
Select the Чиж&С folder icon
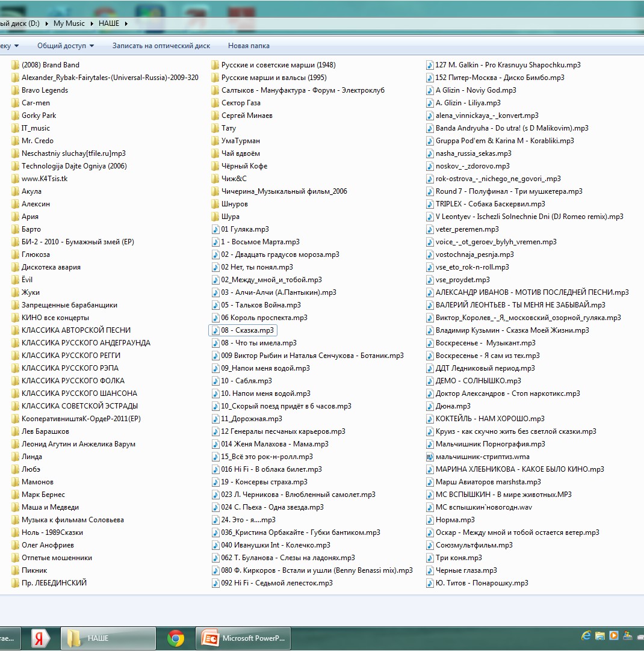pyautogui.click(x=215, y=179)
